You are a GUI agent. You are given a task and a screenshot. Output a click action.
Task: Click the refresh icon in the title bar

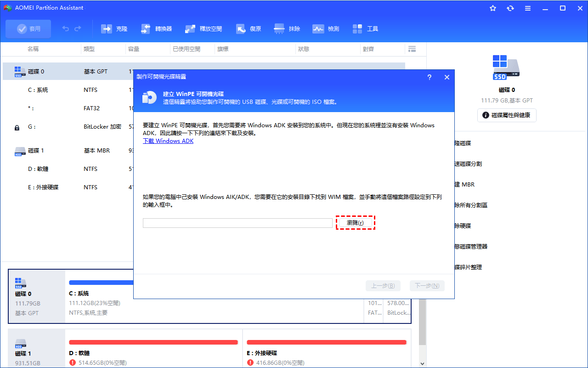pos(510,8)
